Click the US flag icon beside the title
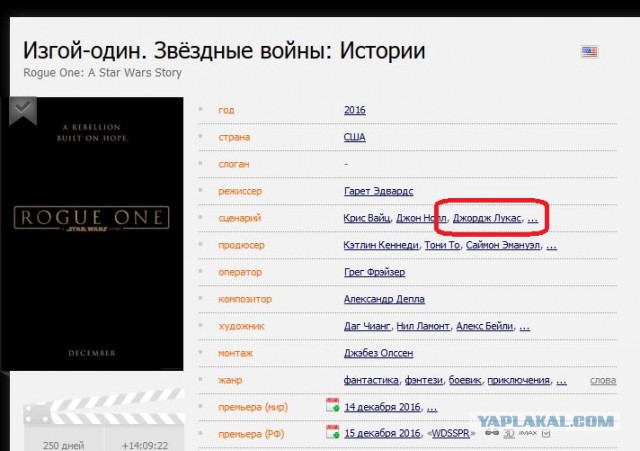Viewport: 640px width, 451px height. [x=589, y=52]
